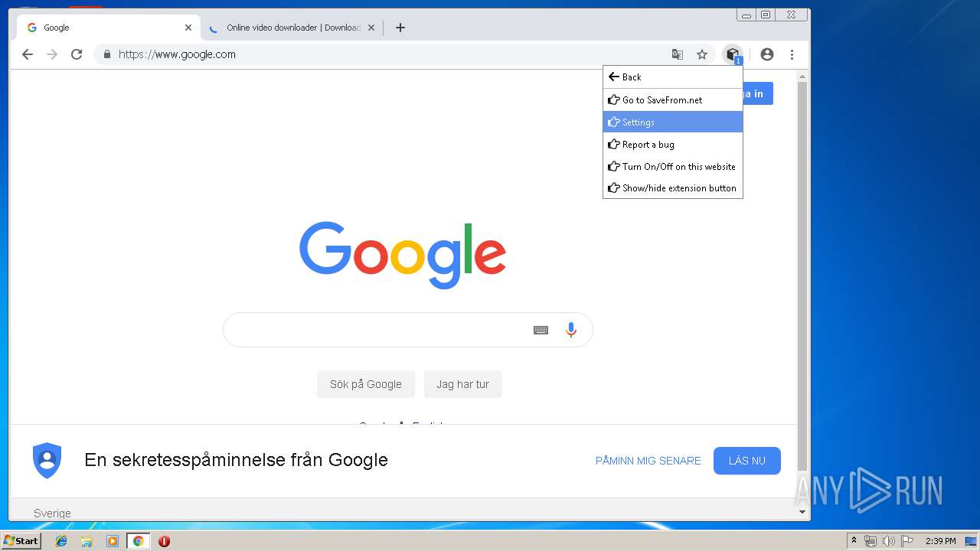Image resolution: width=980 pixels, height=551 pixels.
Task: Open Settings in extension menu
Action: point(673,122)
